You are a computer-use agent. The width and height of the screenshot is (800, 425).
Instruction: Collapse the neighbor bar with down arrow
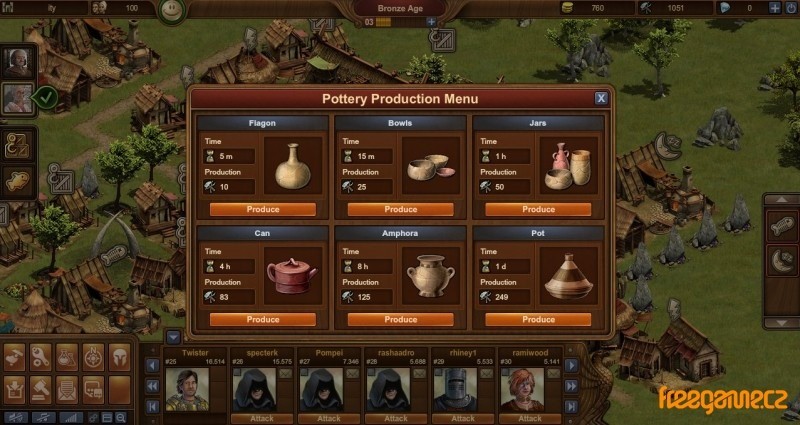[173, 337]
